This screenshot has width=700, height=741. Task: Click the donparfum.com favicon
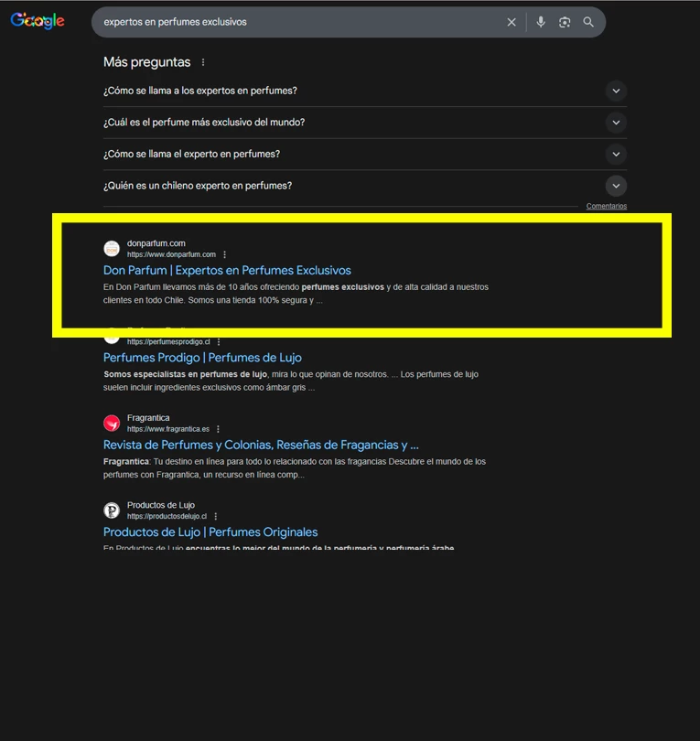112,249
